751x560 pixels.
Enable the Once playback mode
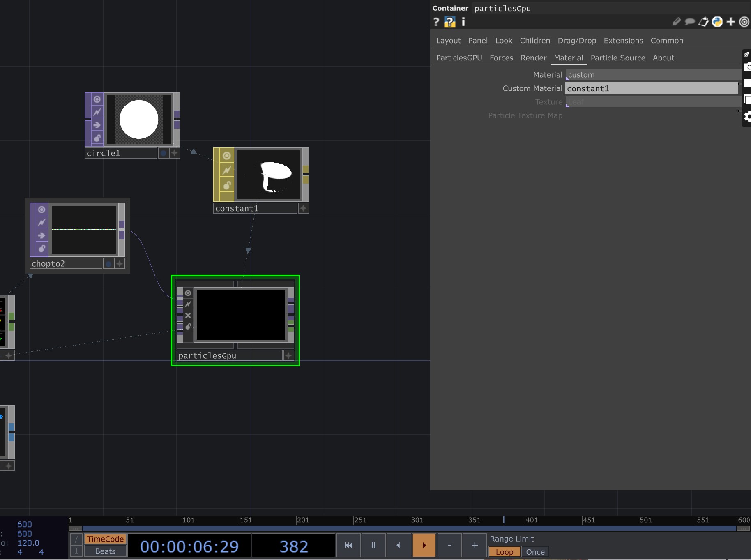tap(536, 552)
